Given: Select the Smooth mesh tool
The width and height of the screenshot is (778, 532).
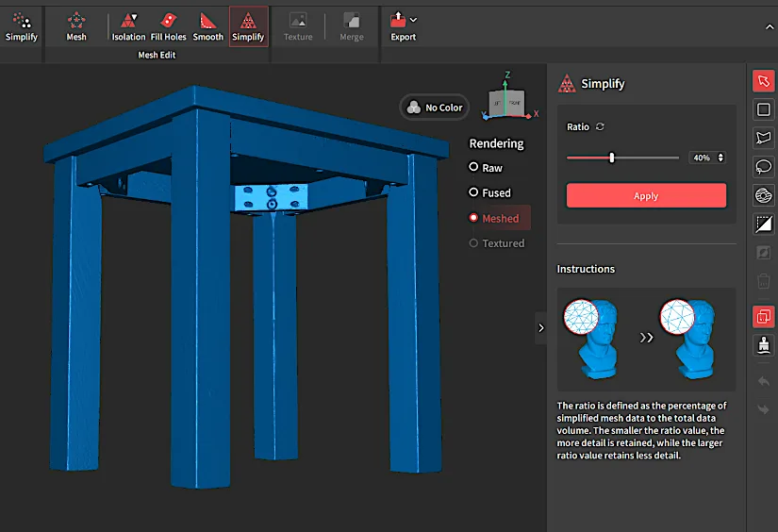Looking at the screenshot, I should 207,27.
